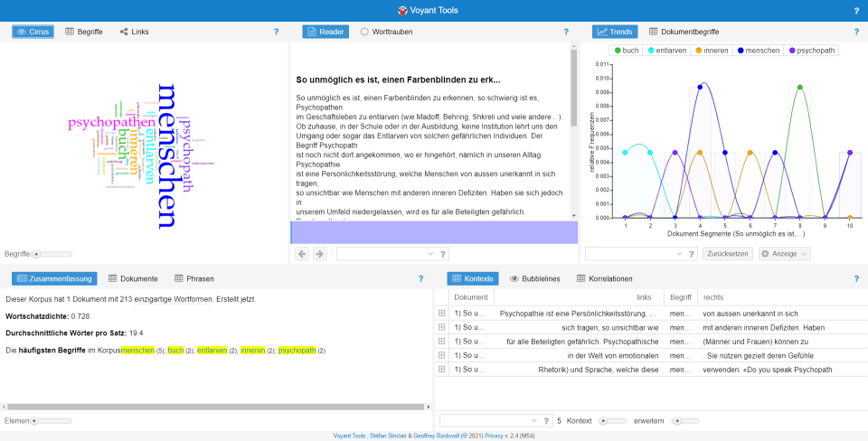The height and width of the screenshot is (441, 868).
Task: Select the Trends tab
Action: click(x=615, y=33)
